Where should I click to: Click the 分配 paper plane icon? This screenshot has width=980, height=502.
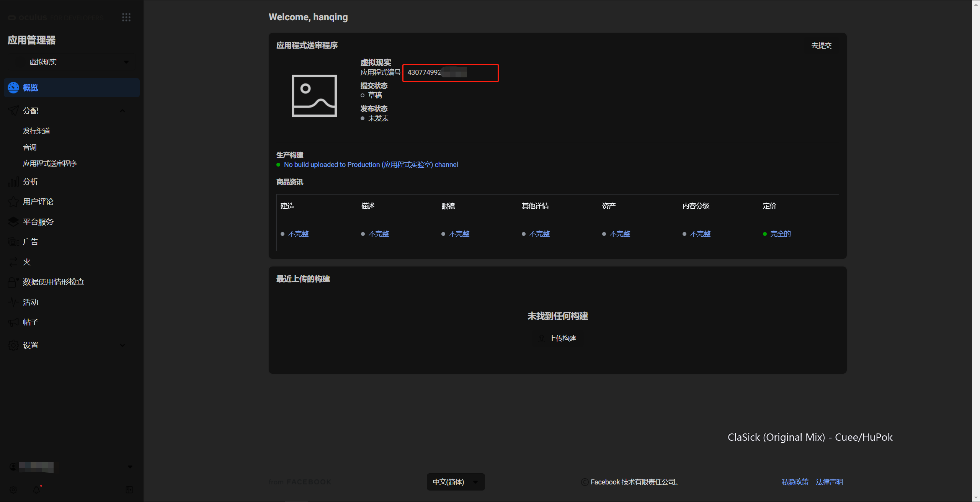click(x=13, y=111)
